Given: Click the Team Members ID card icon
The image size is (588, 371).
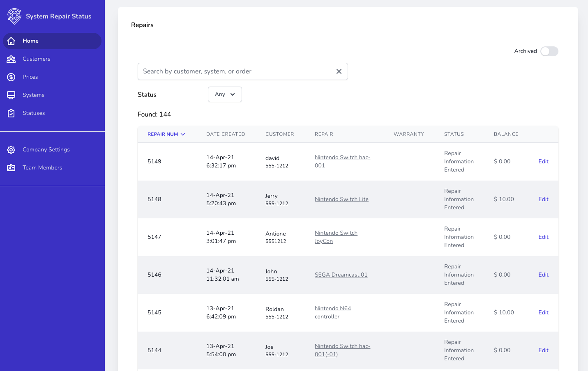Looking at the screenshot, I should [11, 168].
